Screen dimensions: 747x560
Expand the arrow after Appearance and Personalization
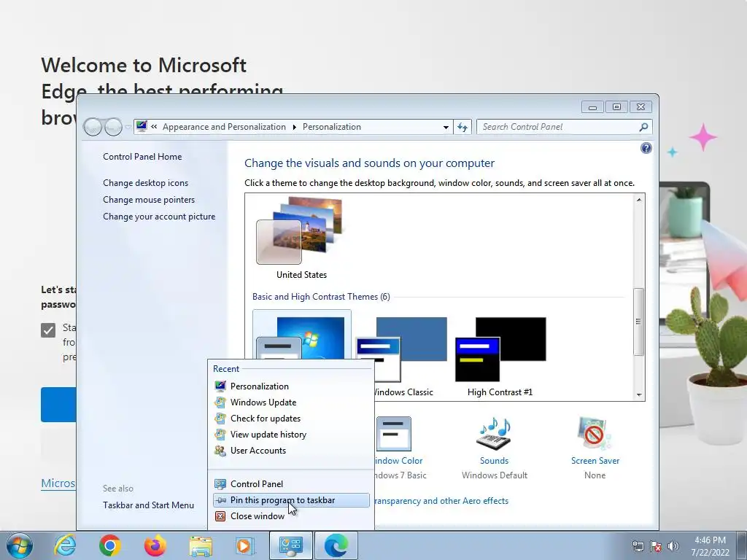click(295, 127)
